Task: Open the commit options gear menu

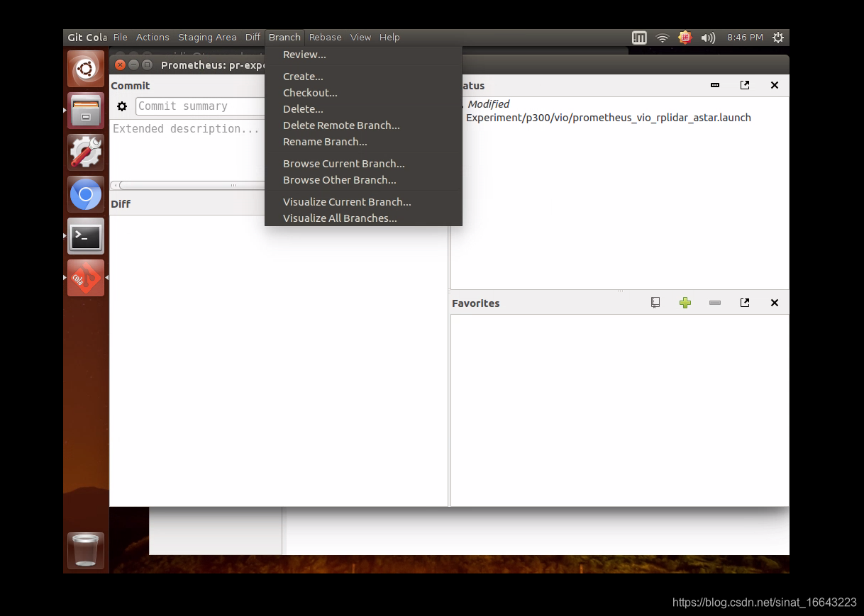Action: 122,106
